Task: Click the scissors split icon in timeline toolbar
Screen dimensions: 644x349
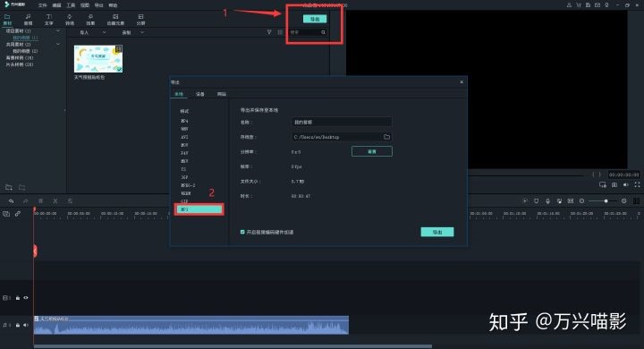Action: coord(55,201)
